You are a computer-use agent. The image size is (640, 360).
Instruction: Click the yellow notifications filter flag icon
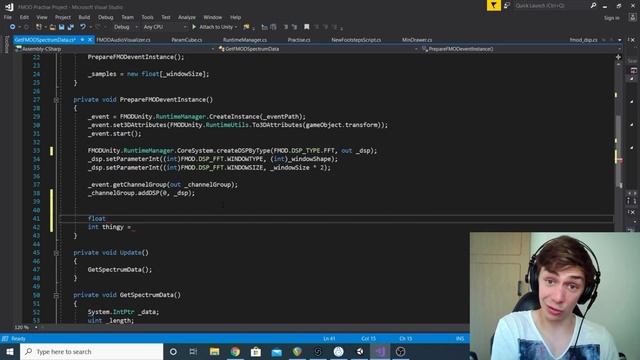click(x=493, y=5)
